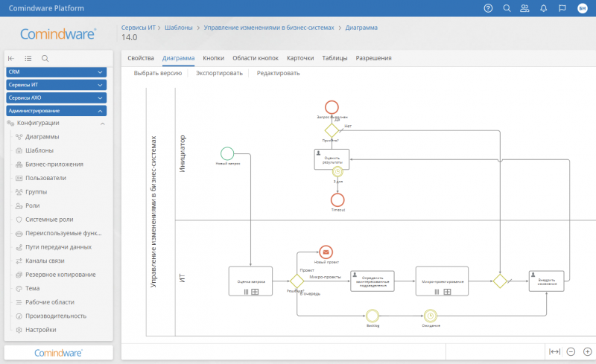Open notifications bell icon
This screenshot has height=364, width=596.
(x=544, y=8)
